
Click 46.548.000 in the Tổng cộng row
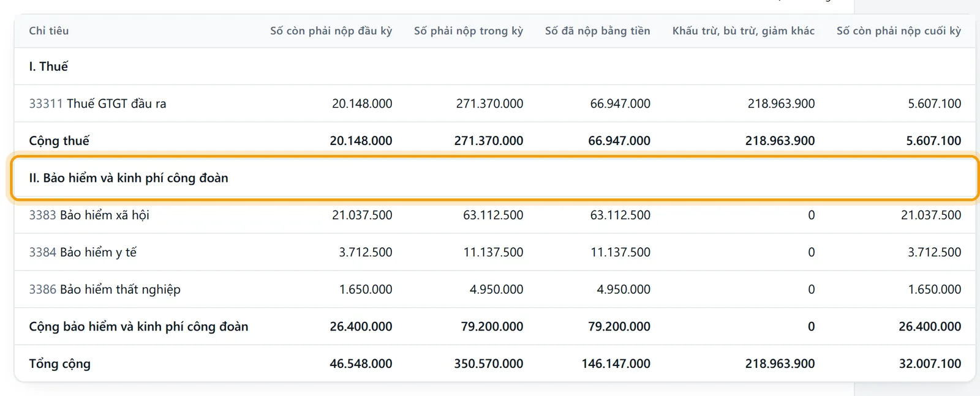click(361, 364)
